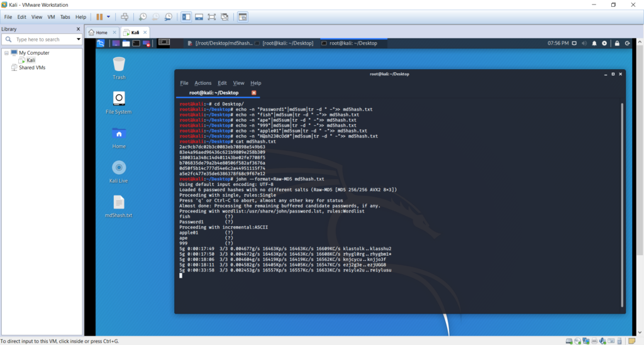
Task: Open the Trash desktop icon
Action: click(119, 68)
